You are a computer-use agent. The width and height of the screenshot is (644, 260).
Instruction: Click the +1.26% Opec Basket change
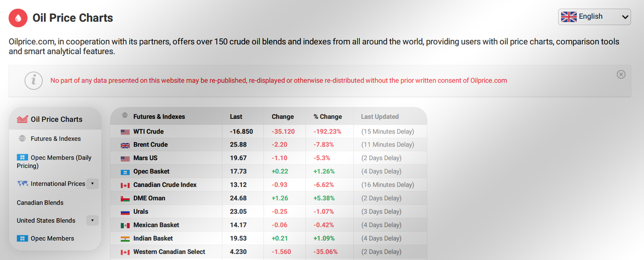pos(324,171)
